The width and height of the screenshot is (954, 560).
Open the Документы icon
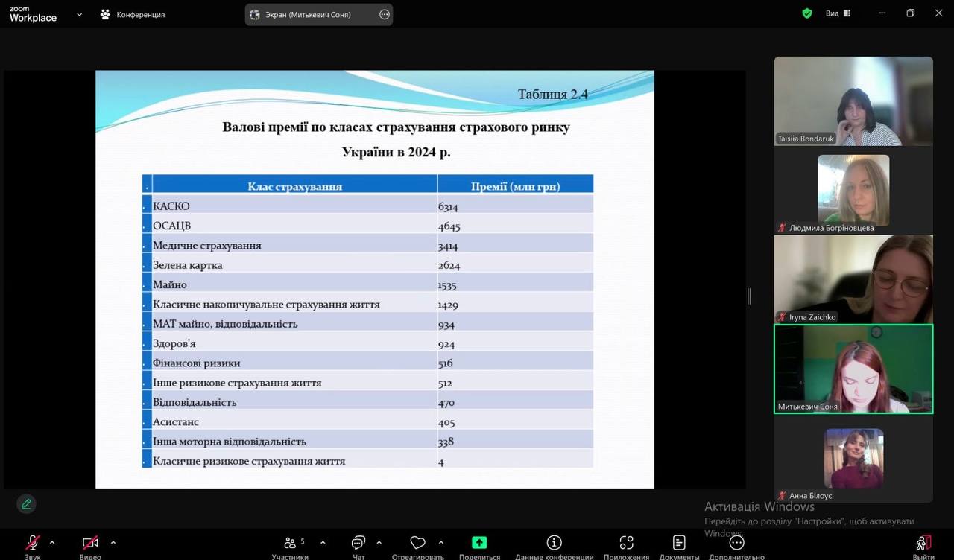click(x=678, y=543)
